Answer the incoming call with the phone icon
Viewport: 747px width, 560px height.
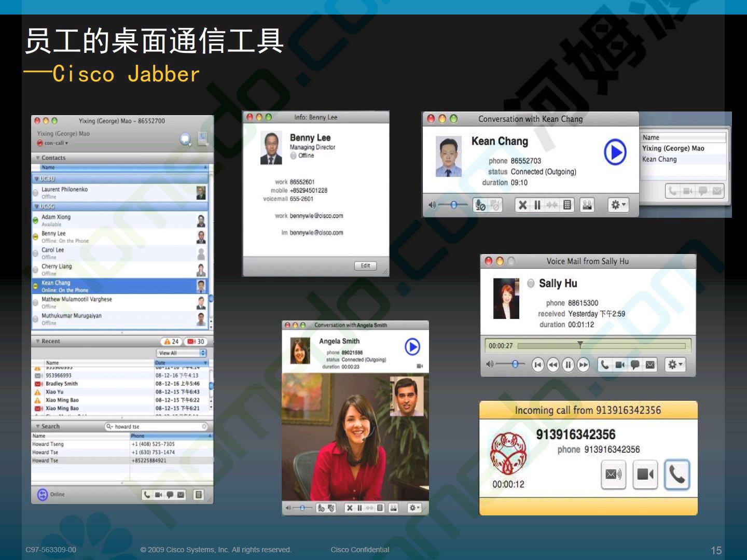click(676, 474)
